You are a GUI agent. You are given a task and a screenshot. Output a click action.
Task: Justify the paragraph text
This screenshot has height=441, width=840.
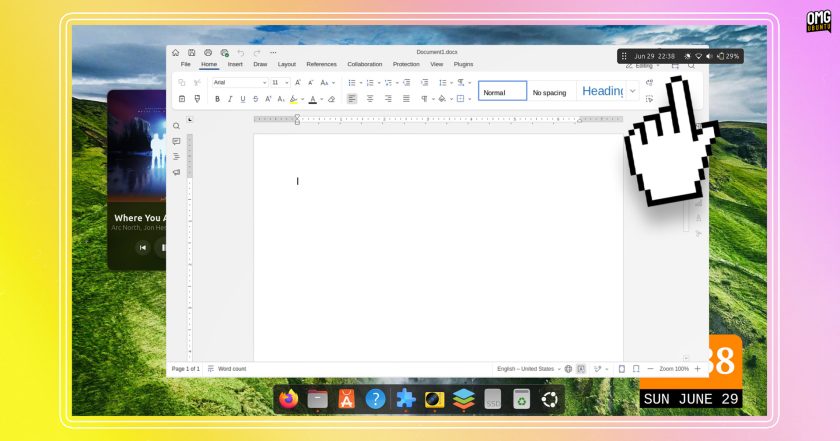(x=406, y=99)
